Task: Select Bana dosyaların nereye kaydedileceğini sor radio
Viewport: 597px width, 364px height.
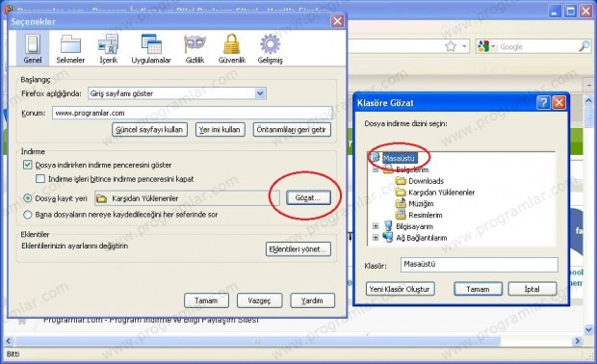Action: click(x=27, y=215)
